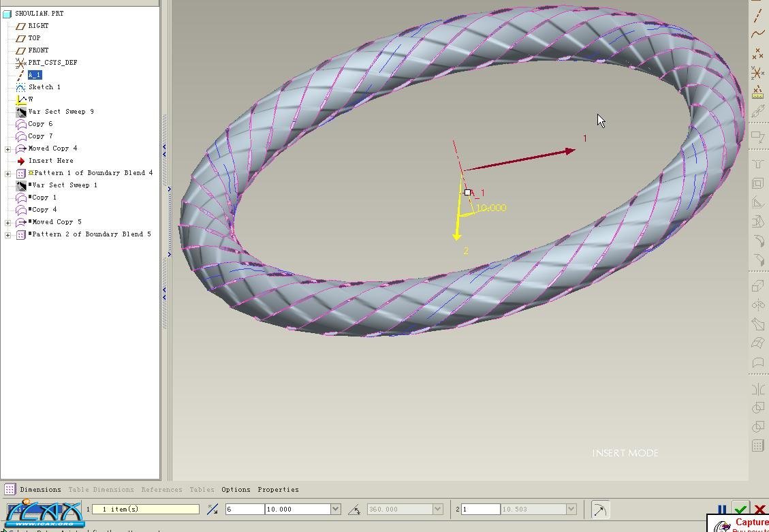
Task: Accept the pattern with green checkmark
Action: 740,510
